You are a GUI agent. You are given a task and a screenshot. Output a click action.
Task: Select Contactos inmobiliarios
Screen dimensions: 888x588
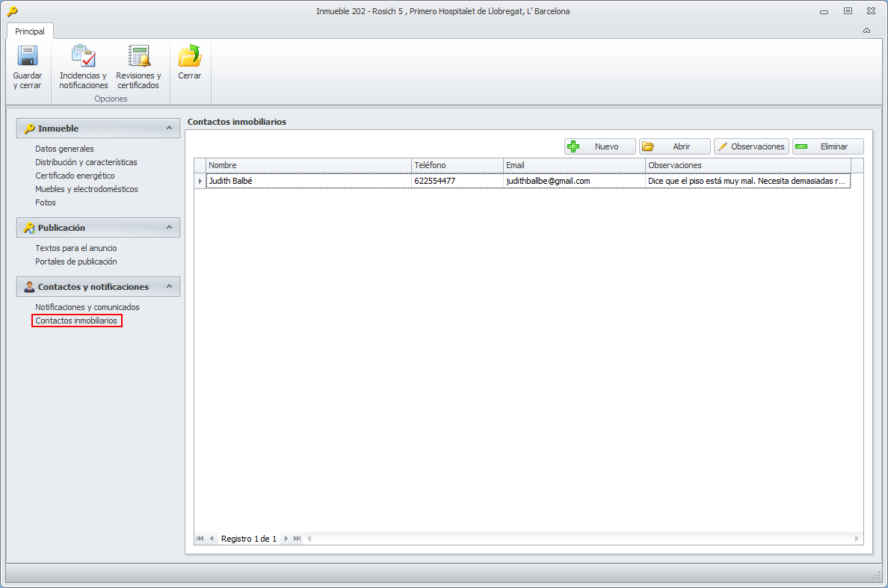[76, 321]
